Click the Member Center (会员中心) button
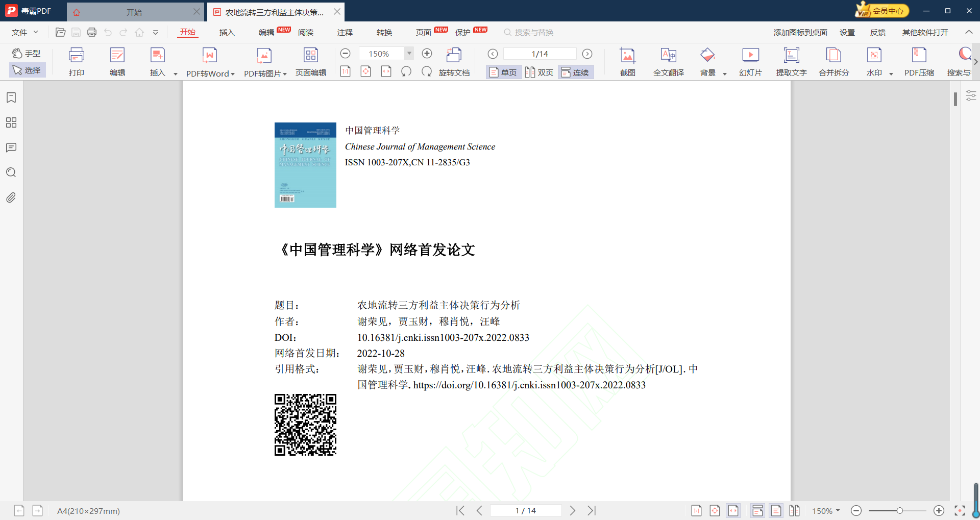The height and width of the screenshot is (520, 980). pyautogui.click(x=883, y=11)
